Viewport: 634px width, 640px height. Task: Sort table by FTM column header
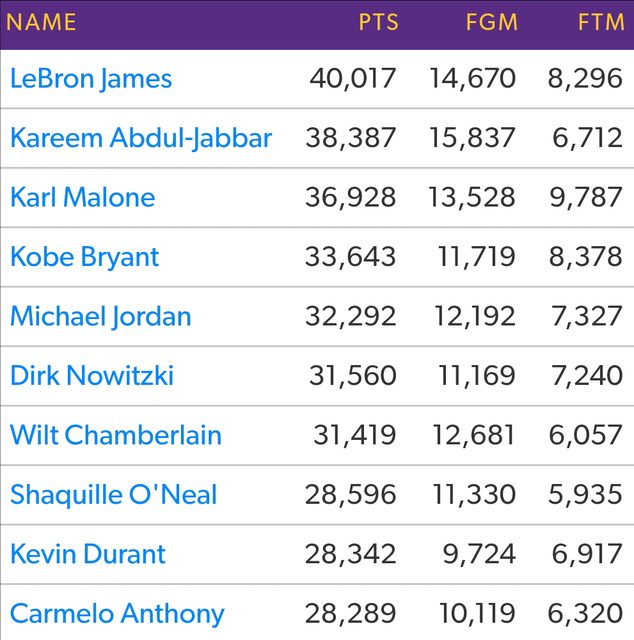tap(600, 22)
